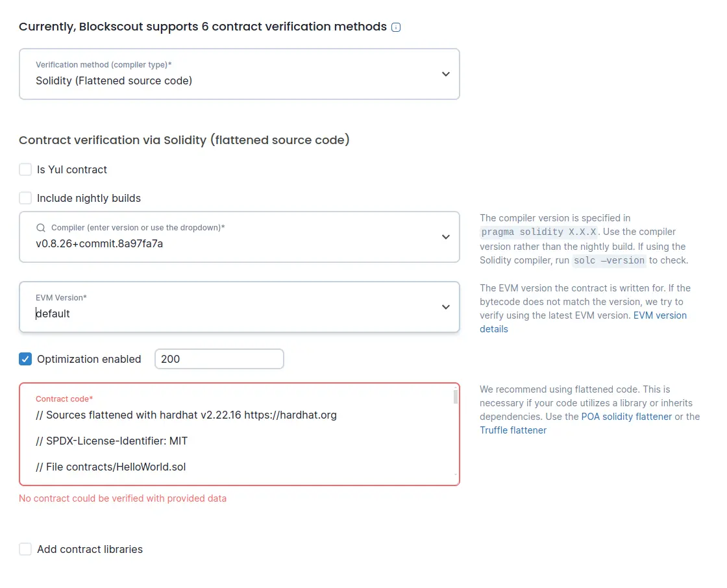Select the Solidity (Flattened source code) method field
The width and height of the screenshot is (727, 588).
[240, 74]
